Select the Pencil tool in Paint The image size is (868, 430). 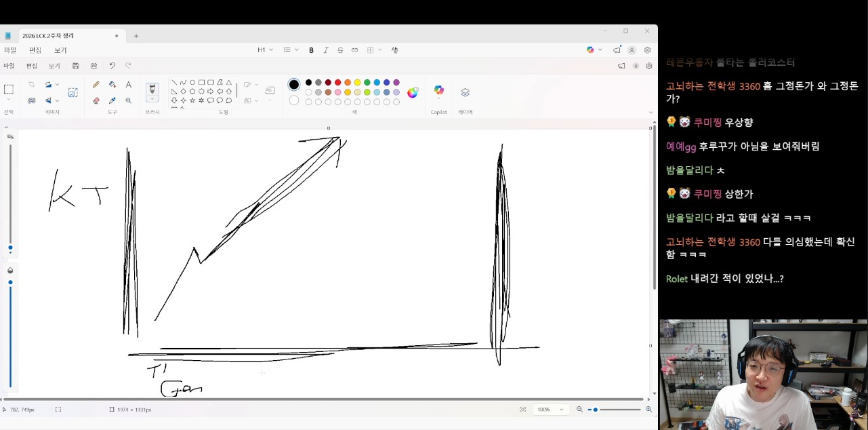[x=96, y=84]
